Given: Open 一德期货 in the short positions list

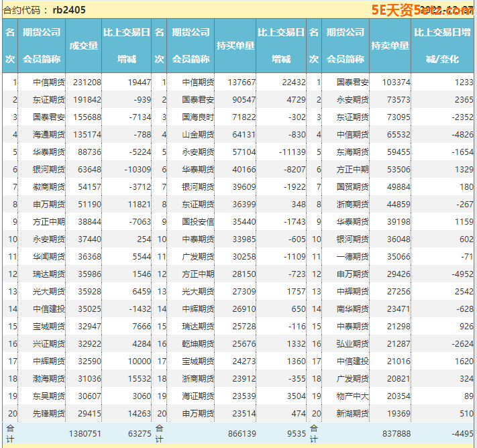Looking at the screenshot, I should (352, 257).
